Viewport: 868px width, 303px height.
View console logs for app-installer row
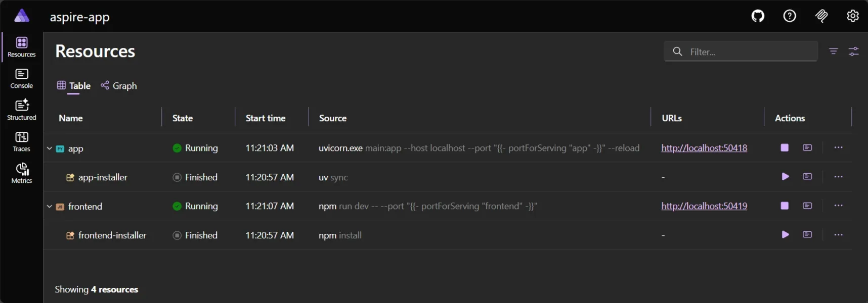[807, 176]
